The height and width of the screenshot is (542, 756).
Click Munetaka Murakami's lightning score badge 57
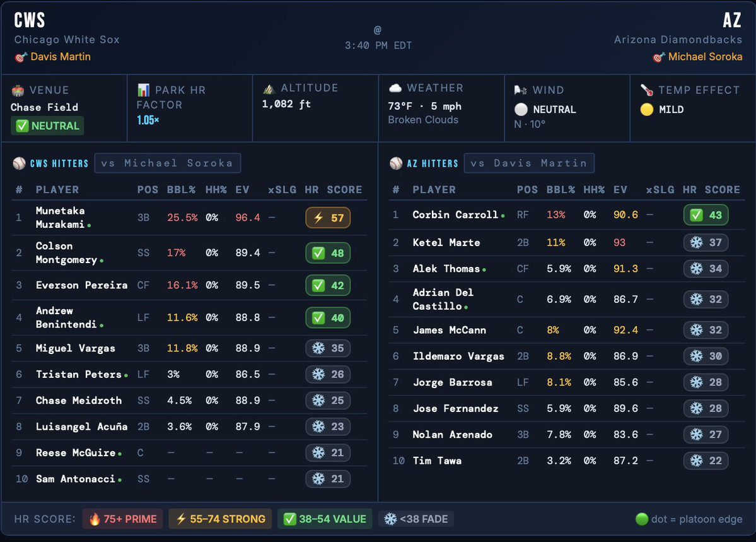coord(328,218)
